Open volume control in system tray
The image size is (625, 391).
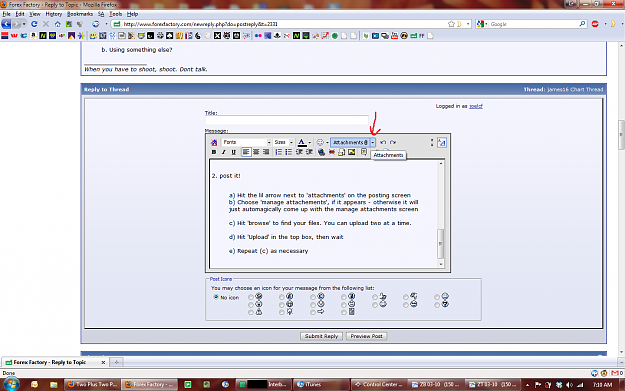pyautogui.click(x=569, y=385)
